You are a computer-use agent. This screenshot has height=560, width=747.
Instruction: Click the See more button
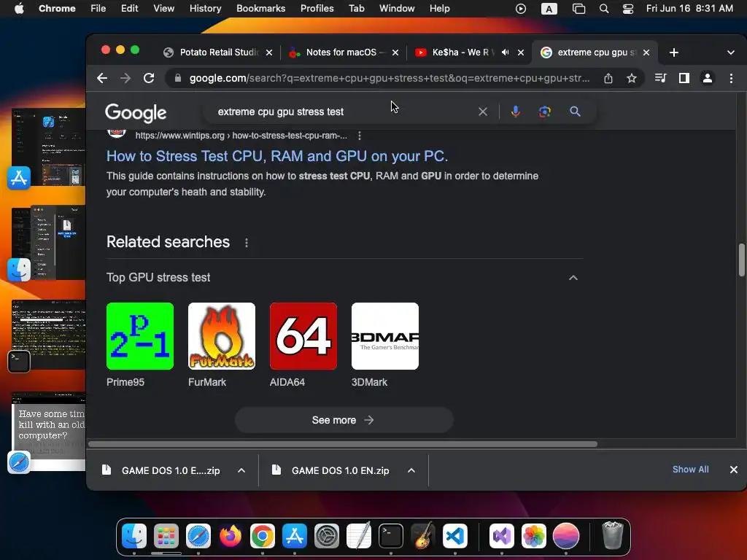(x=344, y=420)
